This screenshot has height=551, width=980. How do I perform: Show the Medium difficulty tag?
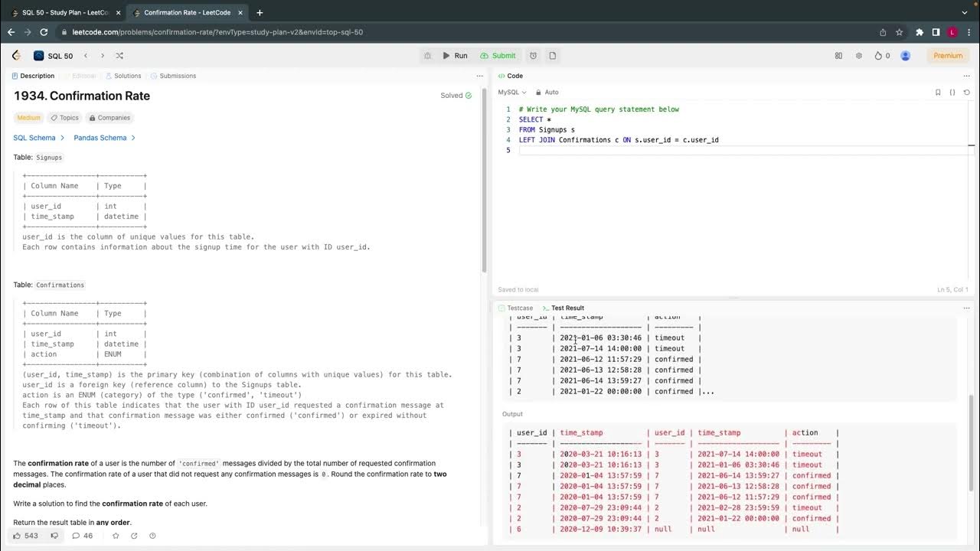[28, 118]
